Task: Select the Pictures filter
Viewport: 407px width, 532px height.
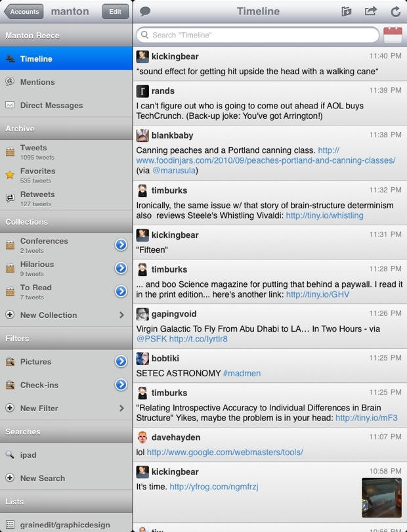Action: point(66,362)
